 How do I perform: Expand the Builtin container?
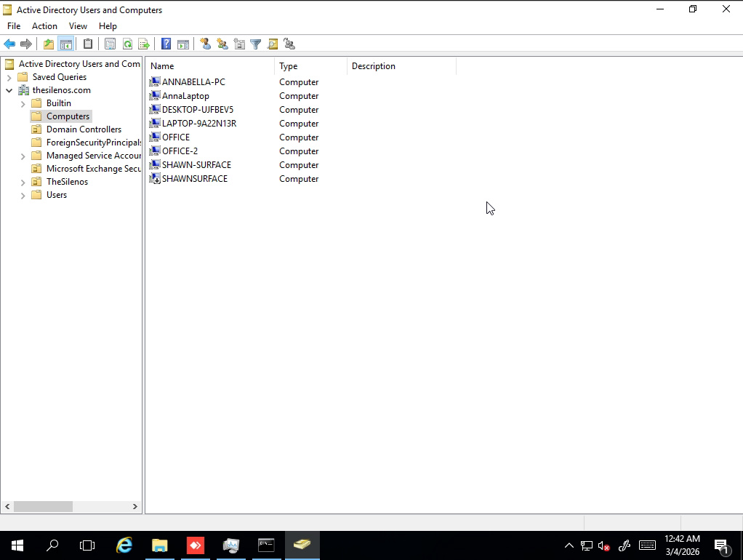pos(23,103)
